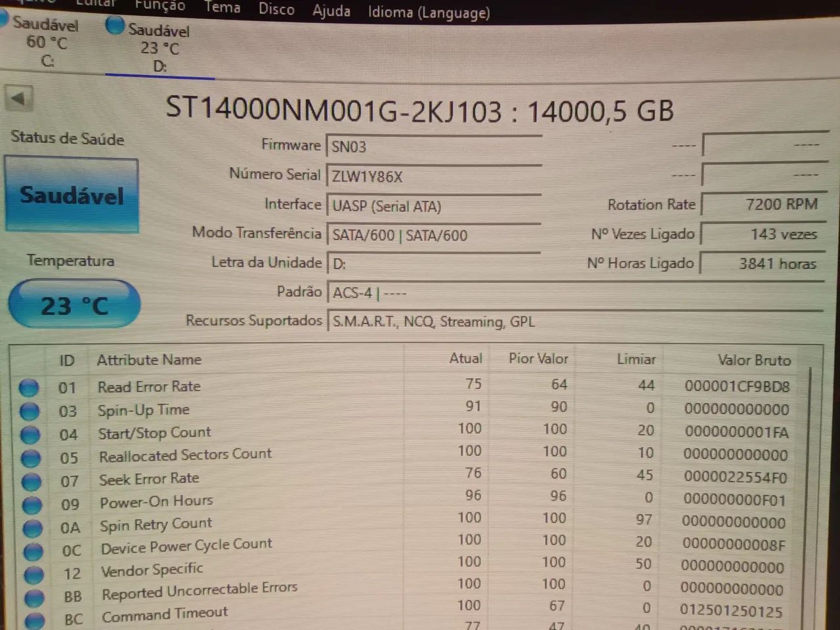Viewport: 840px width, 630px height.
Task: Click status circle for Reported Uncorrectable Errors
Action: coord(35,597)
